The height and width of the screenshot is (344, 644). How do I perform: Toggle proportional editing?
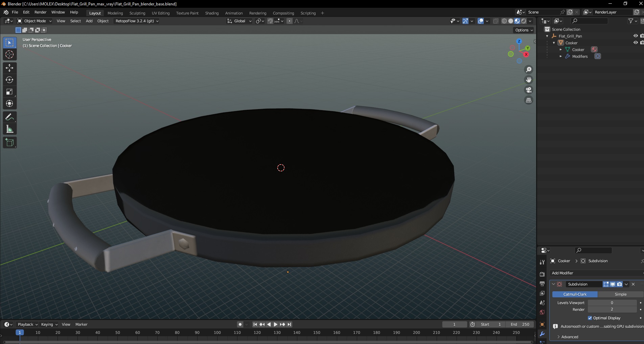pos(290,21)
